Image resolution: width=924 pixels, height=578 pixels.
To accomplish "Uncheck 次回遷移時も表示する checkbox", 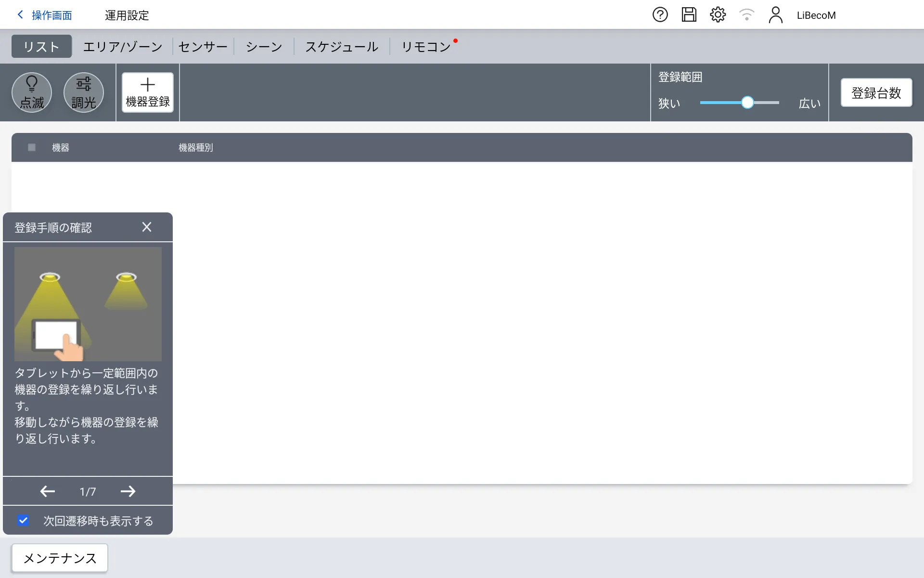I will pos(23,521).
